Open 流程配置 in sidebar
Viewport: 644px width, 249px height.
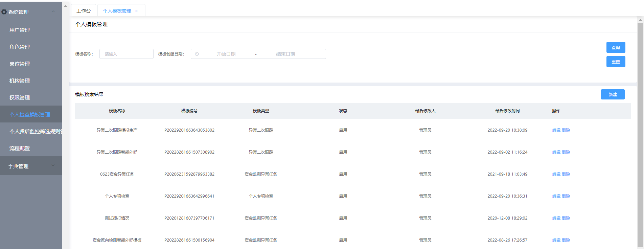tap(20, 148)
